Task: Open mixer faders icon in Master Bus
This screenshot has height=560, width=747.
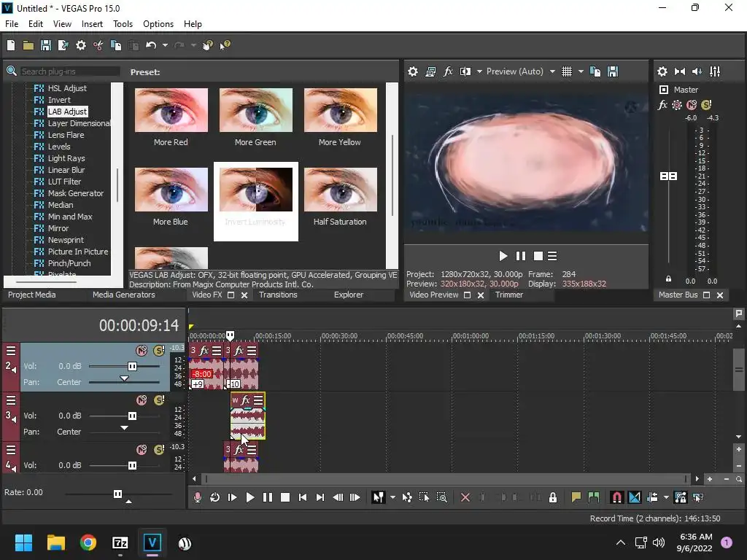Action: click(715, 71)
